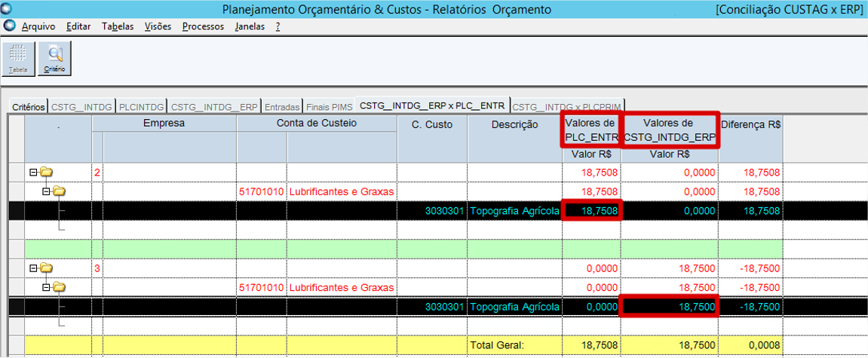Viewport: 868px width, 358px height.
Task: Select second Topografia Agrícola description
Action: click(x=514, y=306)
